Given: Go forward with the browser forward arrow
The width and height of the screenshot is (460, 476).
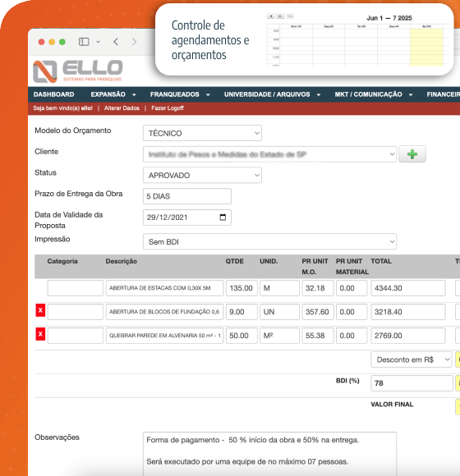Looking at the screenshot, I should [134, 42].
